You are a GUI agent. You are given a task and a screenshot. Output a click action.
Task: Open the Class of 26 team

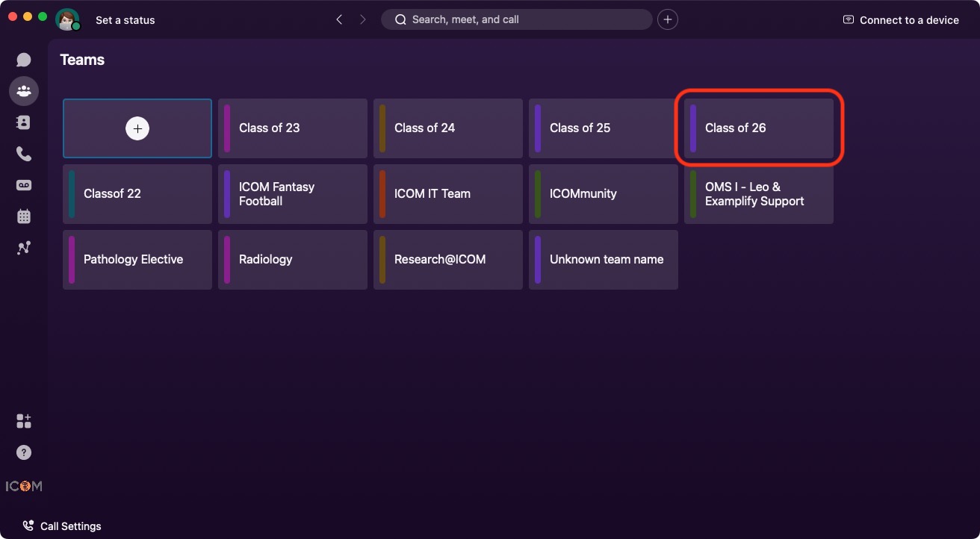(759, 128)
